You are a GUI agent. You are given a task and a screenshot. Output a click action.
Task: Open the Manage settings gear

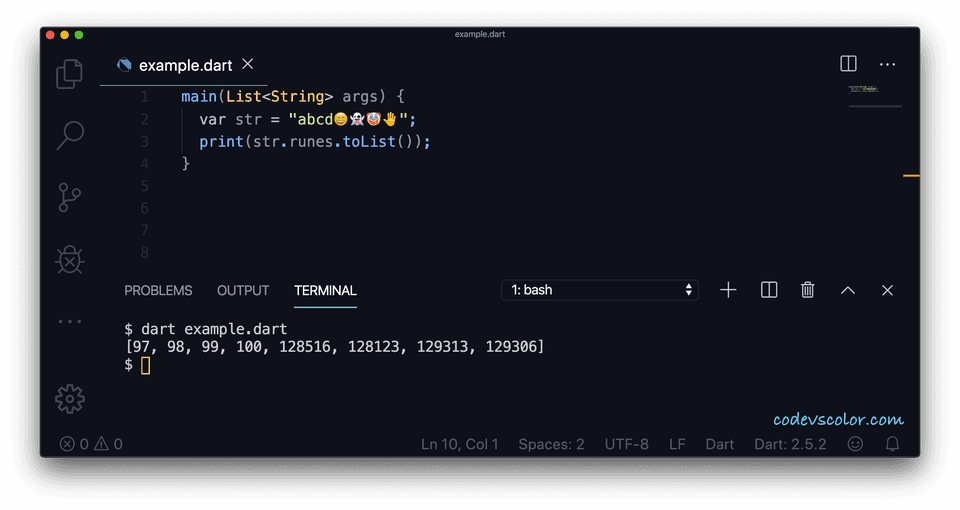69,399
